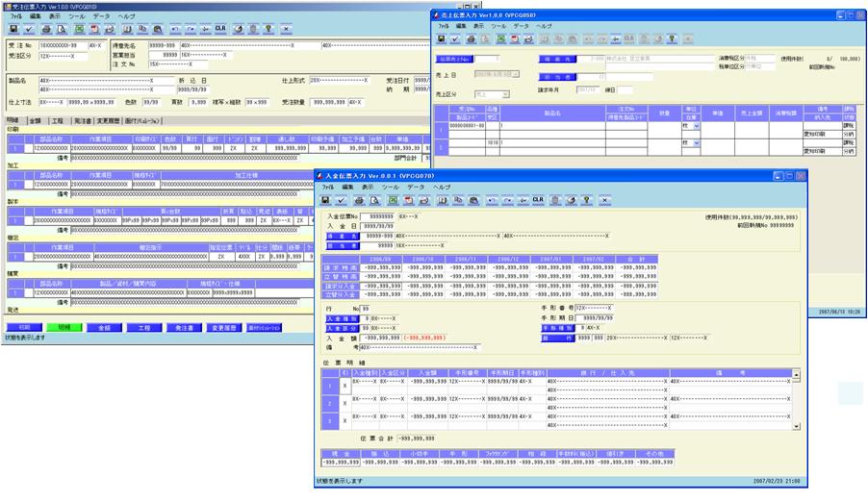
Task: Click the green 明細 button at bottom
Action: pos(64,328)
